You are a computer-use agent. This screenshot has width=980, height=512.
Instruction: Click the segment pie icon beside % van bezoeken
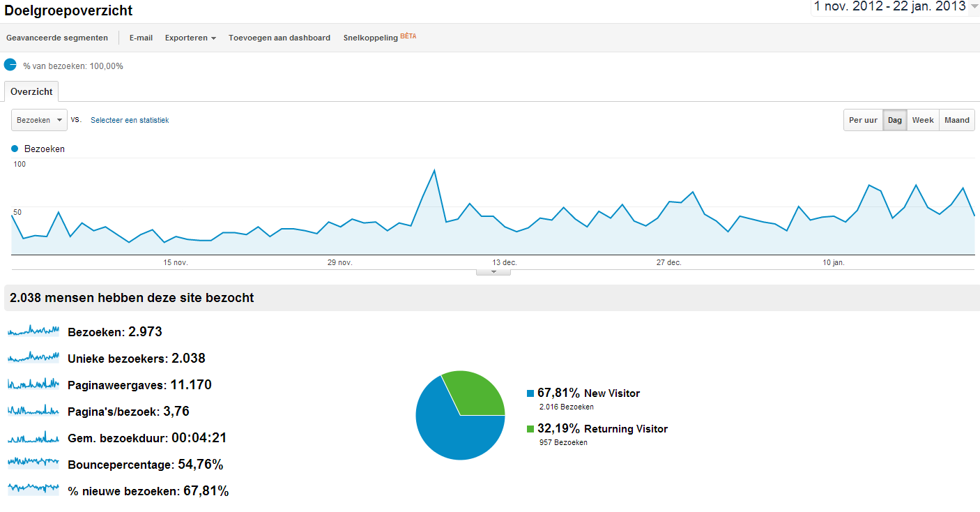coord(10,65)
